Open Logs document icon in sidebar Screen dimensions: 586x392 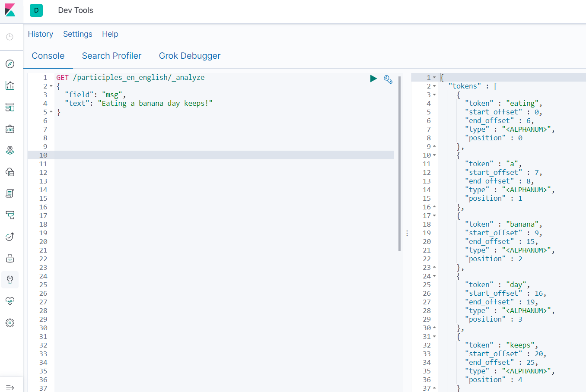(10, 193)
